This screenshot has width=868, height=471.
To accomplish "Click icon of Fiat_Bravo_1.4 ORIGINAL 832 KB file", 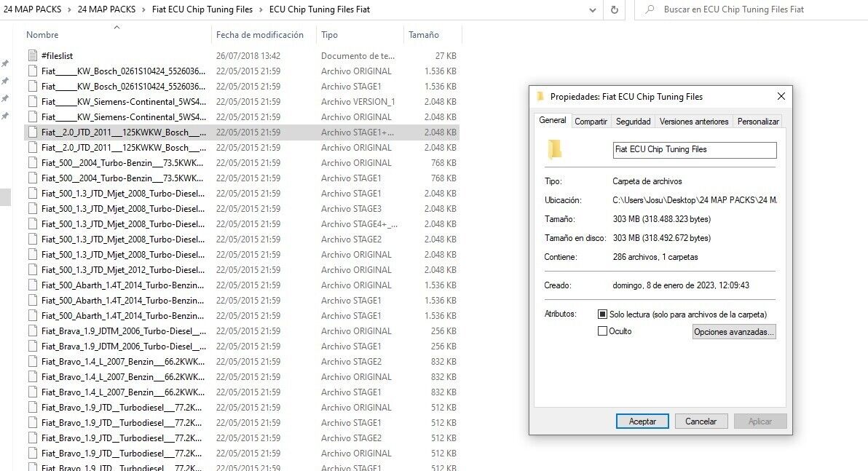I will coord(33,377).
